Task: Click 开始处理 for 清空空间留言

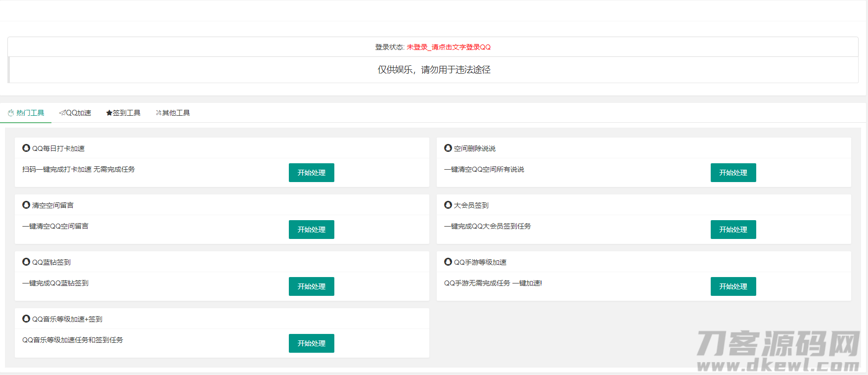Action: [x=311, y=230]
